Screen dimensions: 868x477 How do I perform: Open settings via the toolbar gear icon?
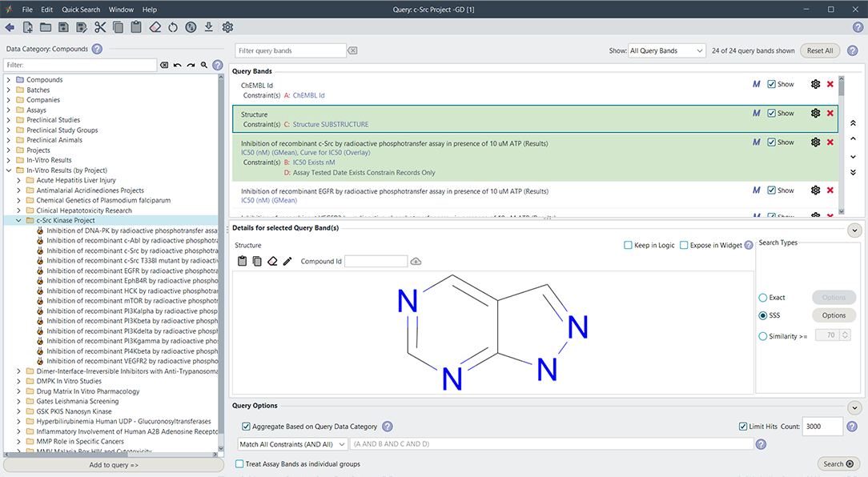[227, 27]
